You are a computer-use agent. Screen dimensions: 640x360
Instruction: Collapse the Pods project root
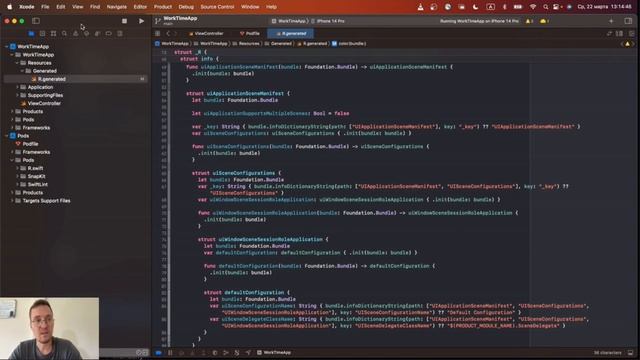pyautogui.click(x=7, y=136)
